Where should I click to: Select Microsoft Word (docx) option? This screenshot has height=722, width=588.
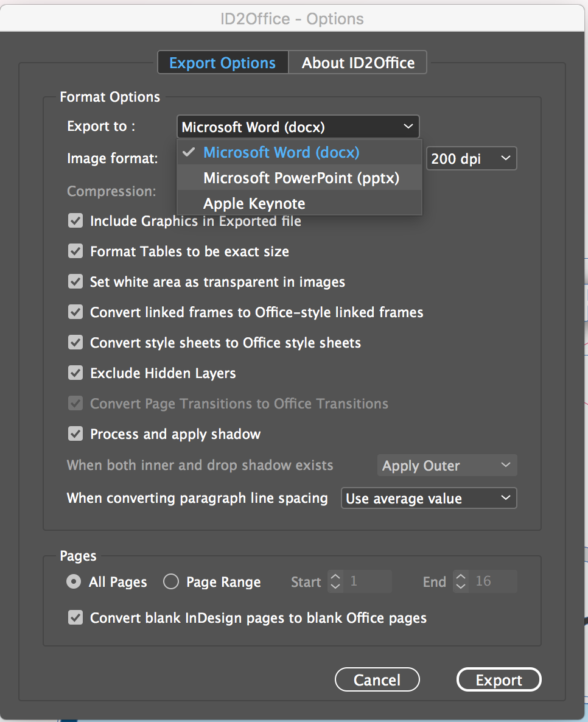tap(281, 152)
